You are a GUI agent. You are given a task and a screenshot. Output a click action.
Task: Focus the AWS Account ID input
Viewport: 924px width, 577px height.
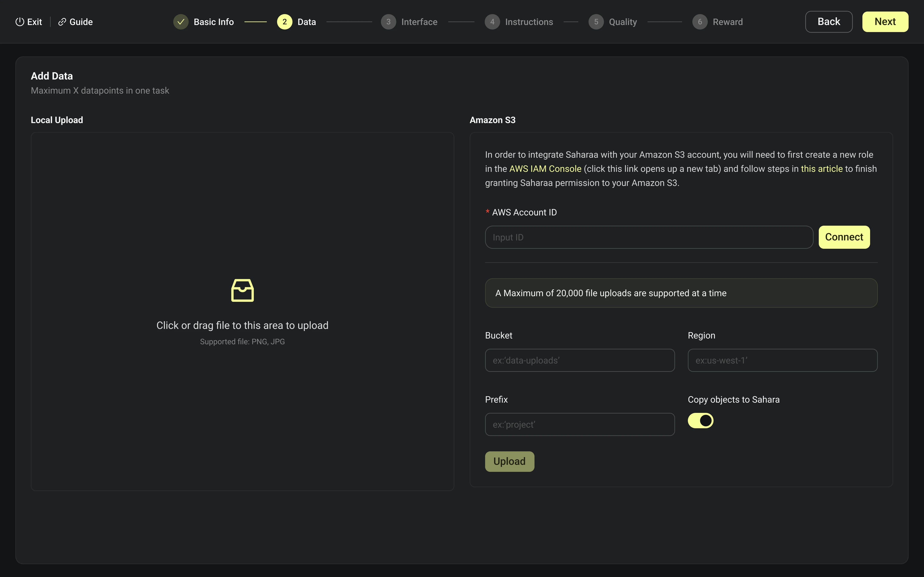click(x=649, y=237)
